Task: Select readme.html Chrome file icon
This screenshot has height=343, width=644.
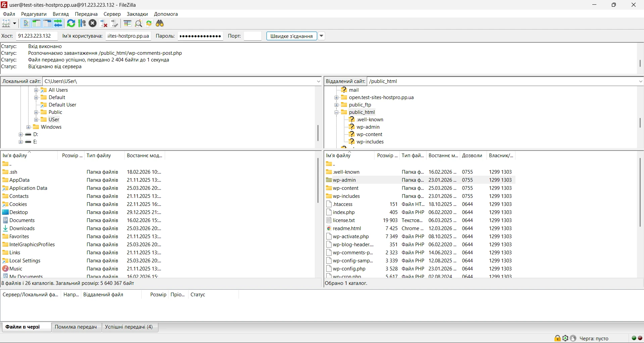Action: coord(329,228)
